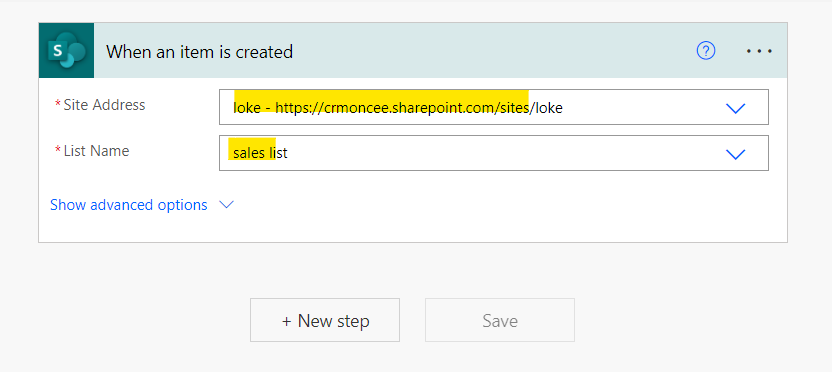Open the trigger's three-dot more menu
The width and height of the screenshot is (832, 372).
pos(759,51)
